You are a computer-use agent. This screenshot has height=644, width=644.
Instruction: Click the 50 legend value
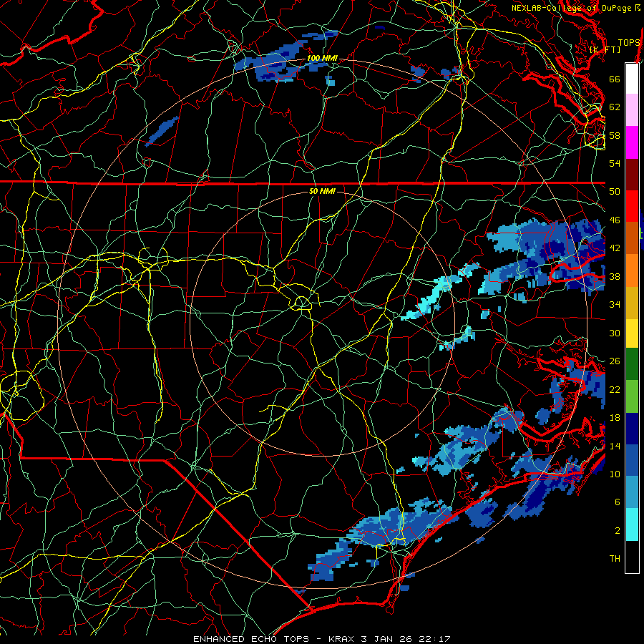coord(615,191)
